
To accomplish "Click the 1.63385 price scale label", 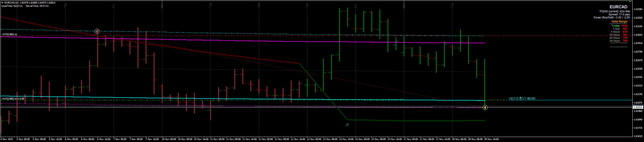I will [x=638, y=9].
